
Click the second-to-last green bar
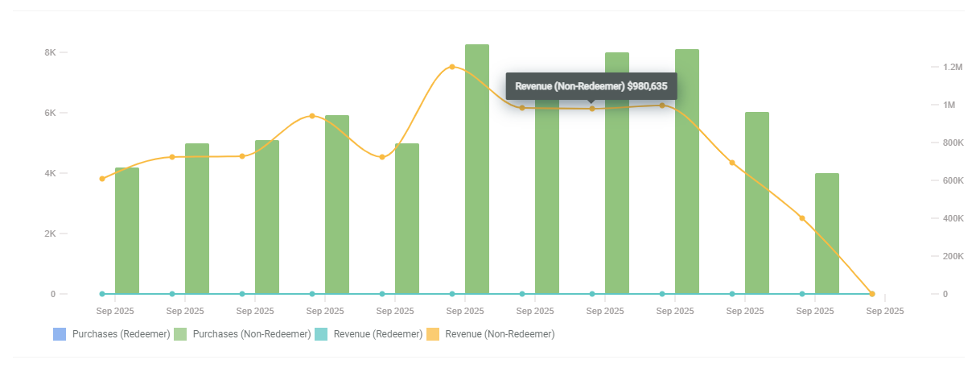(757, 203)
